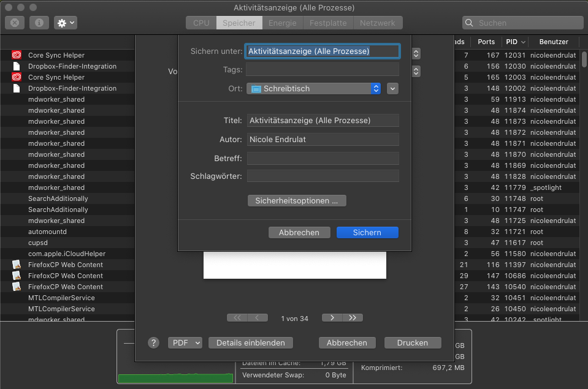Jump to last page in preview
The image size is (588, 389).
pyautogui.click(x=353, y=318)
